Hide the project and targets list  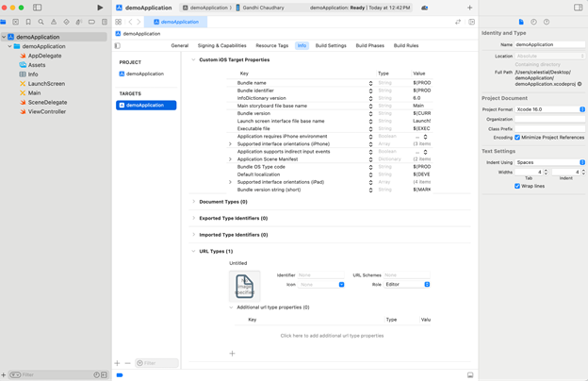(x=118, y=46)
